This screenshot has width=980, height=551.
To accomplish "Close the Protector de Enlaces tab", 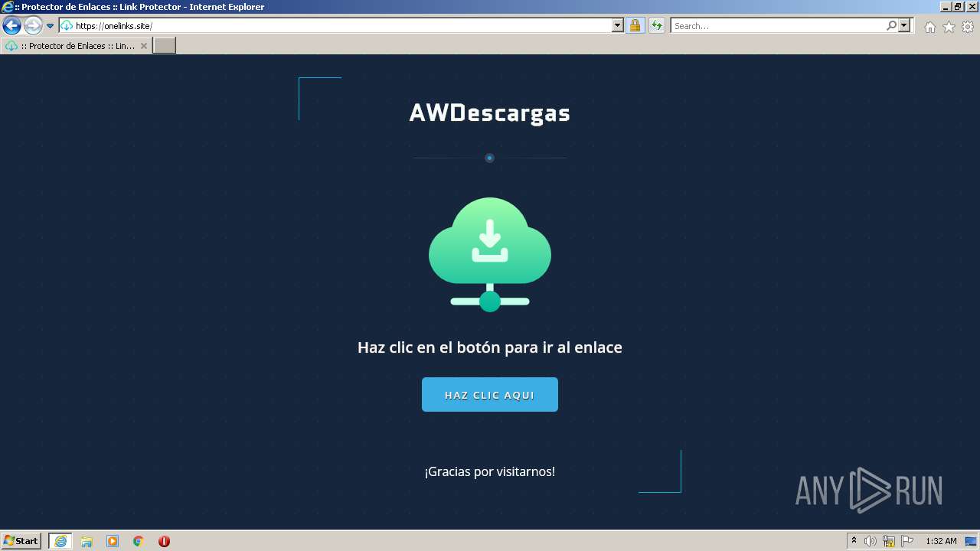I will 143,46.
